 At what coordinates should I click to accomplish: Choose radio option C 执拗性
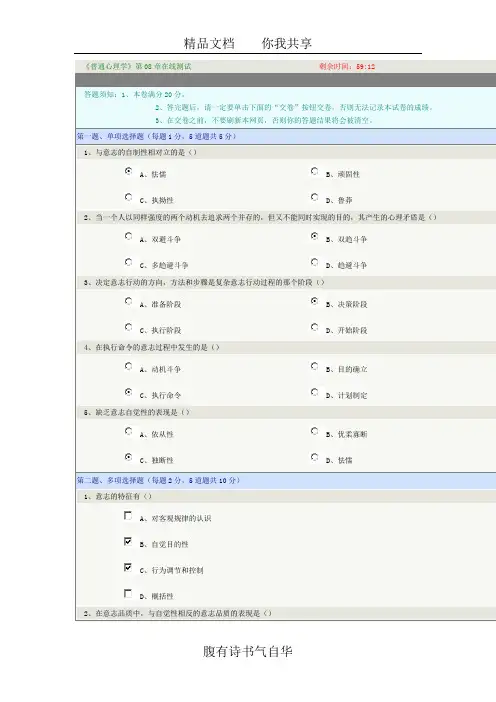[128, 197]
